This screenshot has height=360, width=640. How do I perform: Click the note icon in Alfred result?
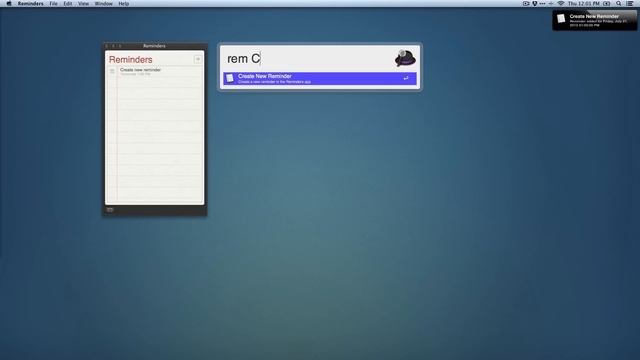point(230,78)
